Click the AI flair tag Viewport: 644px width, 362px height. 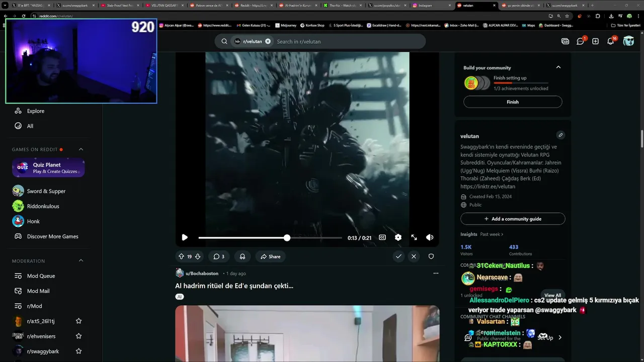[x=180, y=297]
